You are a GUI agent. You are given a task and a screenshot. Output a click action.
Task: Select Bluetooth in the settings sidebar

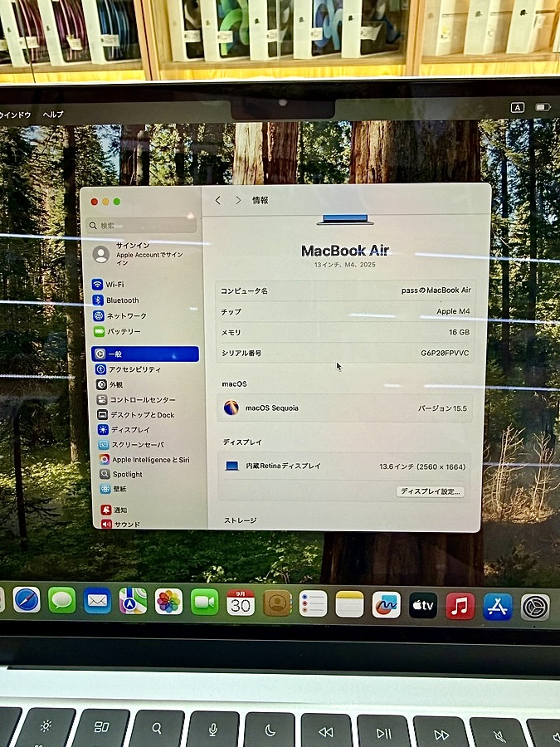[x=122, y=300]
